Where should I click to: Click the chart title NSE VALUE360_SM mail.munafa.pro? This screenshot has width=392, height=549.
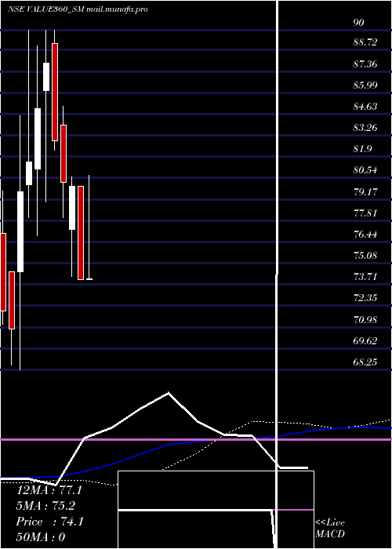[78, 9]
